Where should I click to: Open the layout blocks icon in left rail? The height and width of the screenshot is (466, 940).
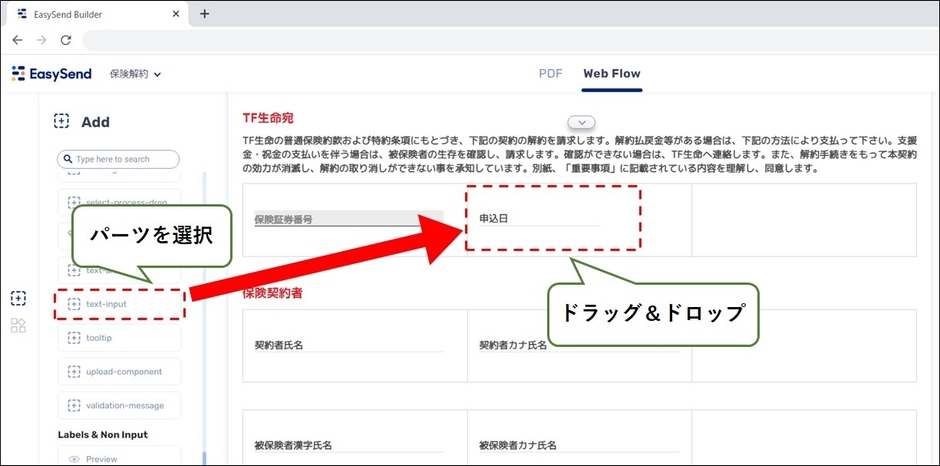click(x=18, y=325)
